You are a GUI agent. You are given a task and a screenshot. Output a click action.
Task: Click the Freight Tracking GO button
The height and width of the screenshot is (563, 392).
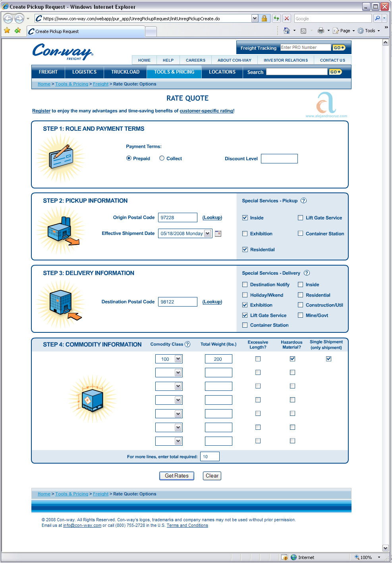tap(339, 48)
